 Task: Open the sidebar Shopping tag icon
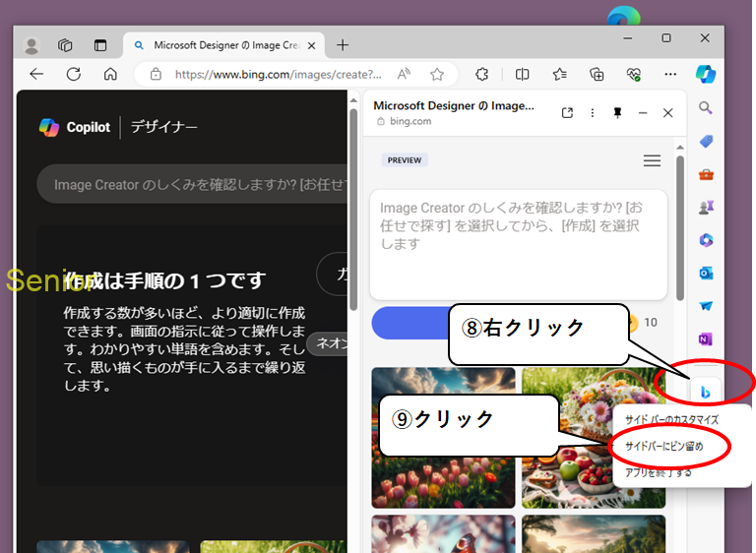(x=706, y=142)
